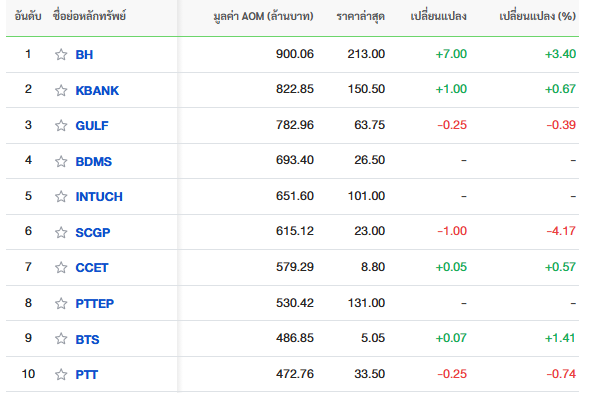Sort by เปลี่ยนแปลง (%) column header

[x=537, y=16]
